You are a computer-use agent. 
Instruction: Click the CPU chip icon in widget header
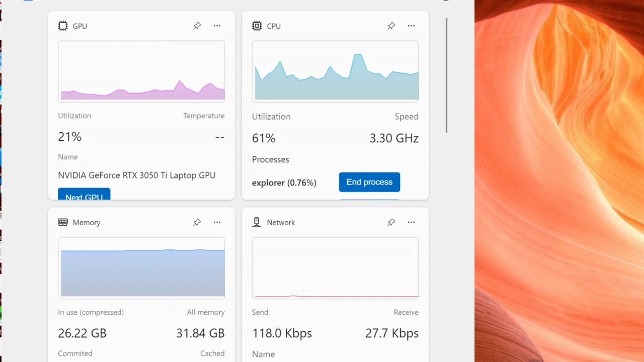[x=257, y=26]
